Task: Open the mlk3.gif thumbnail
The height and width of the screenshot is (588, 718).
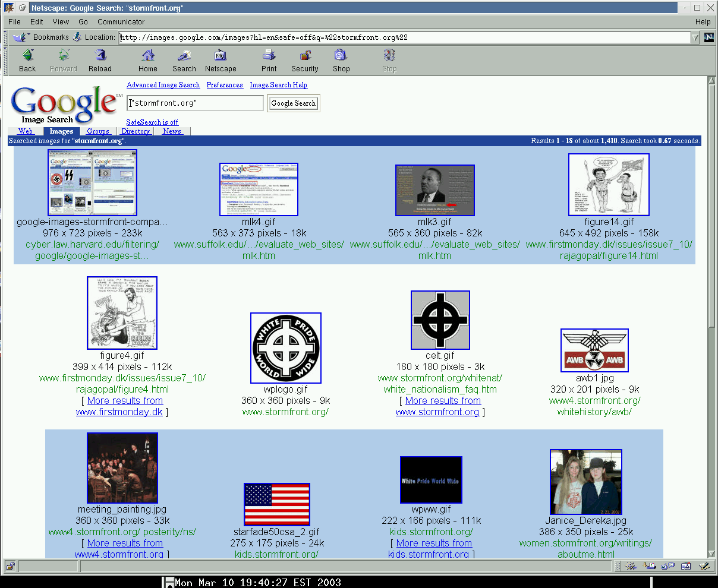Action: (x=435, y=190)
